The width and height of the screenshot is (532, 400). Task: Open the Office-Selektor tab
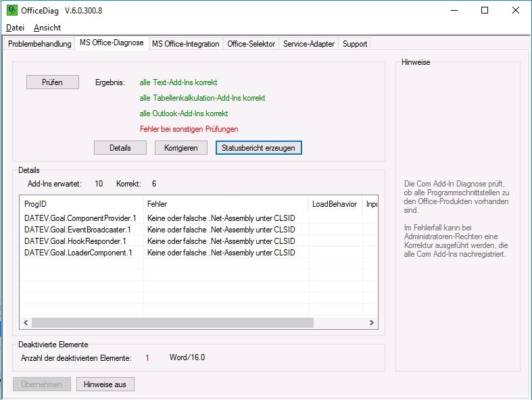pyautogui.click(x=251, y=44)
